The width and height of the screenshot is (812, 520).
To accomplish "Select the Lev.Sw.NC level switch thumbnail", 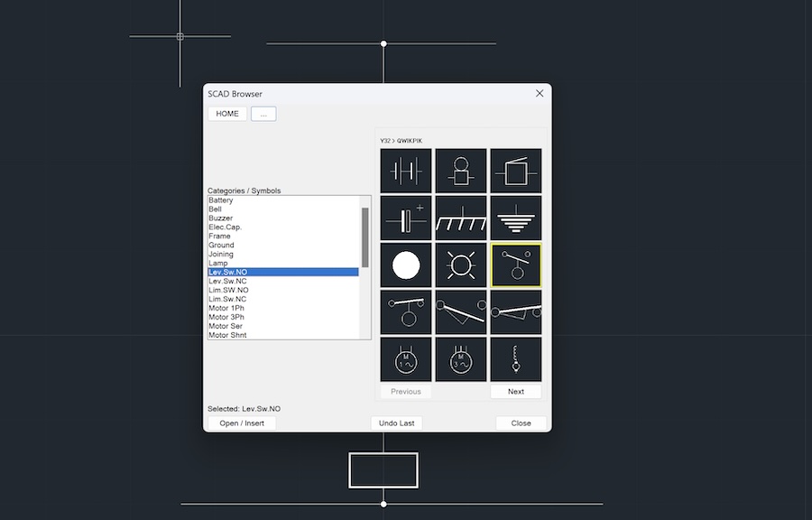I will (x=405, y=312).
